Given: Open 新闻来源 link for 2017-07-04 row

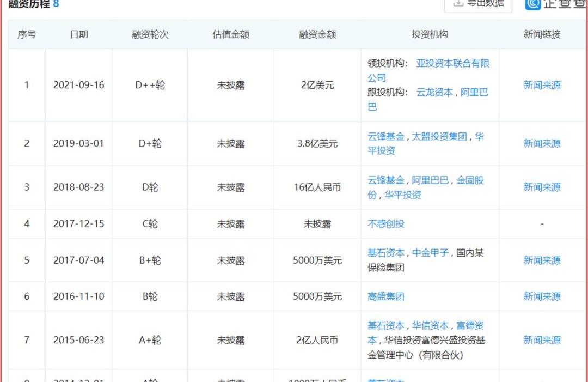Looking at the screenshot, I should pos(542,260).
